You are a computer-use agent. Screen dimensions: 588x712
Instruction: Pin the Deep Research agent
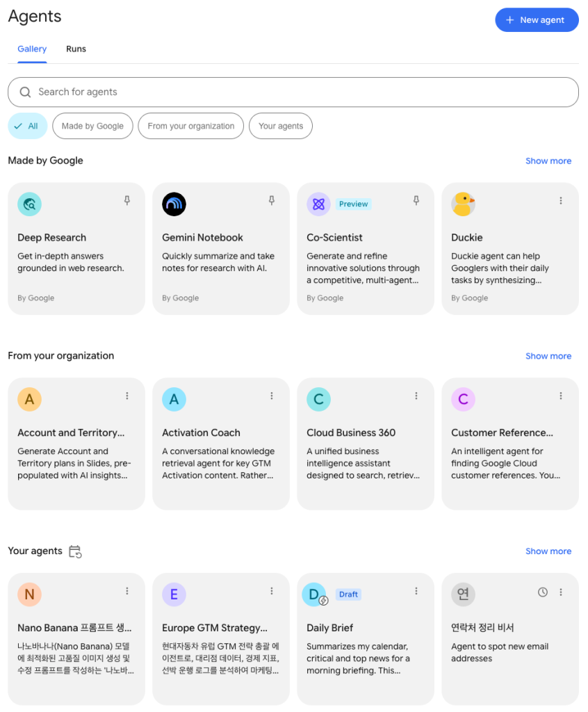pos(127,200)
